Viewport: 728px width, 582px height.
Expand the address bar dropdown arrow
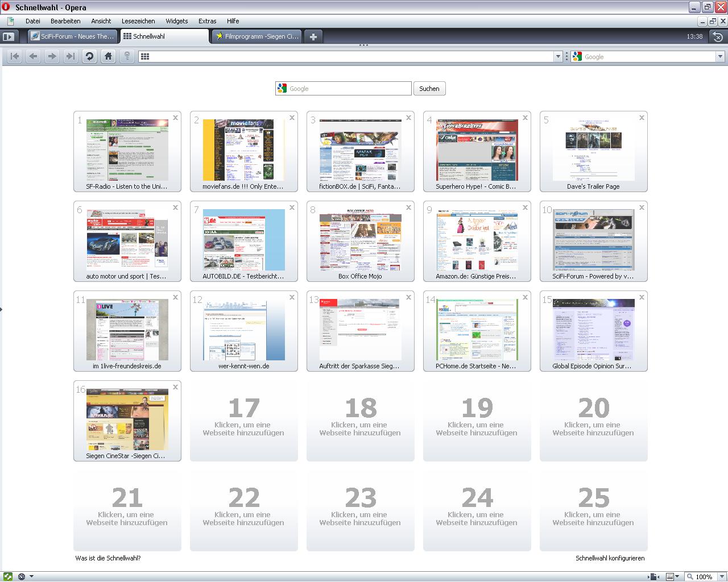[x=558, y=56]
